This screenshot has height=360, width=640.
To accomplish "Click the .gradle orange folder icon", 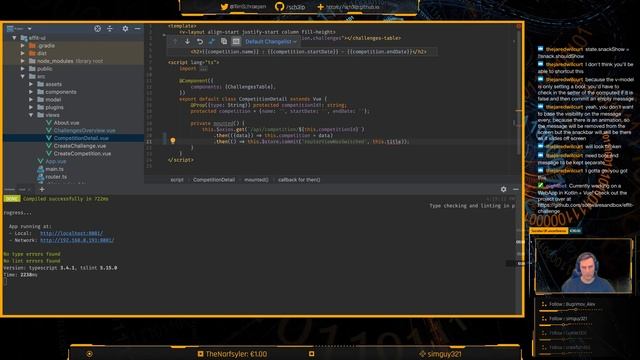I will tap(32, 46).
